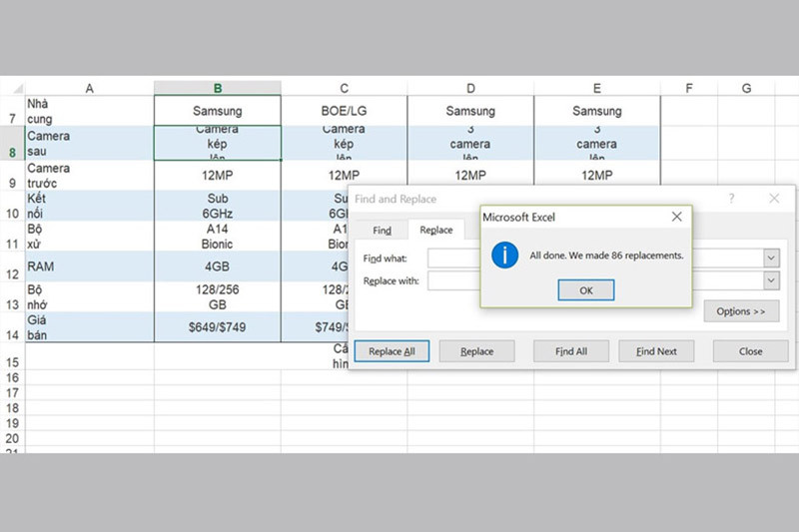
Task: Select column G header
Action: coord(746,88)
